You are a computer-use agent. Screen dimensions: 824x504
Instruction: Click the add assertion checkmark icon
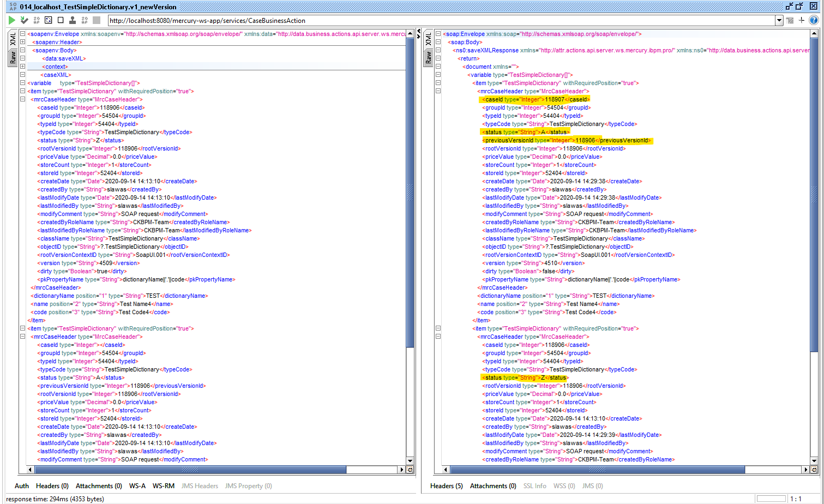(x=24, y=20)
